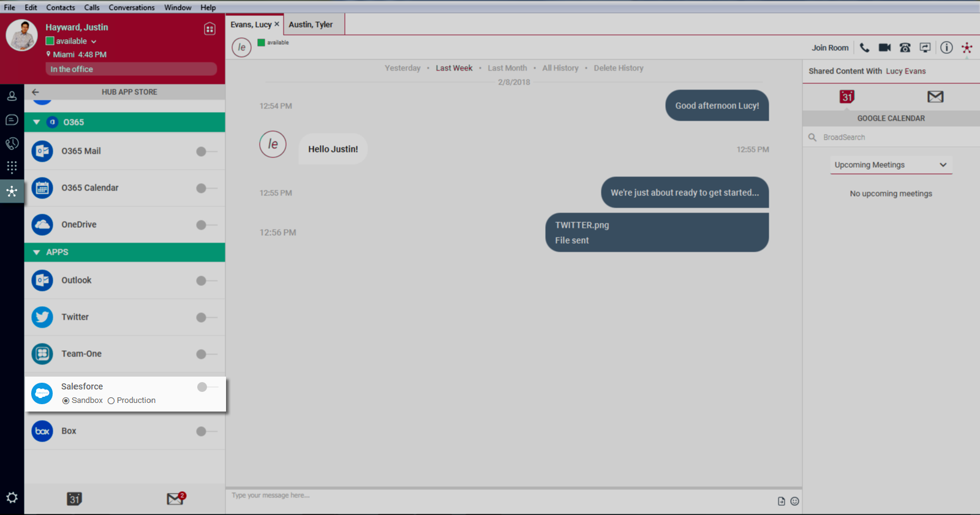Select the Salesforce Production radio button

tap(111, 400)
